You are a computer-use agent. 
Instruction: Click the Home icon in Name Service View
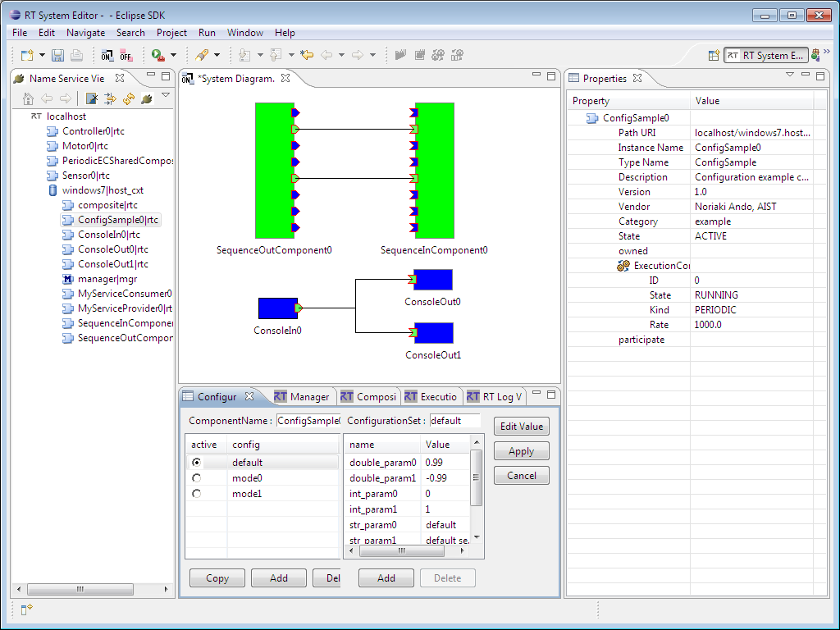(28, 98)
